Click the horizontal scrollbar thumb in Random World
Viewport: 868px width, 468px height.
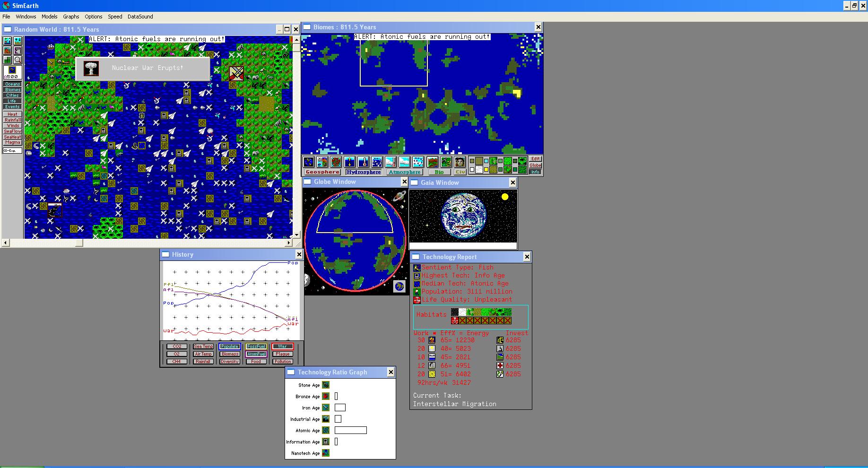[79, 243]
